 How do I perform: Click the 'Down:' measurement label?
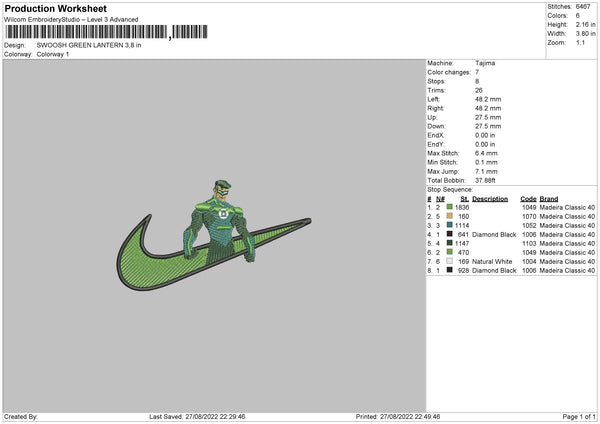[437, 126]
